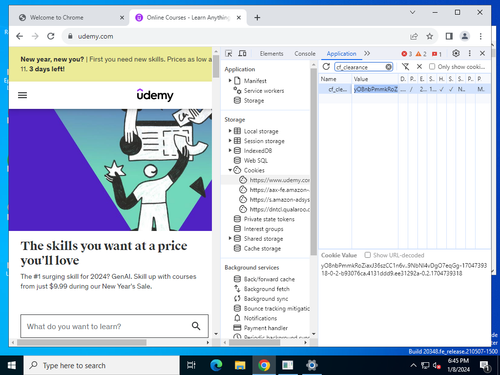Image resolution: width=500 pixels, height=375 pixels.
Task: Click the red errors count badge
Action: [406, 54]
